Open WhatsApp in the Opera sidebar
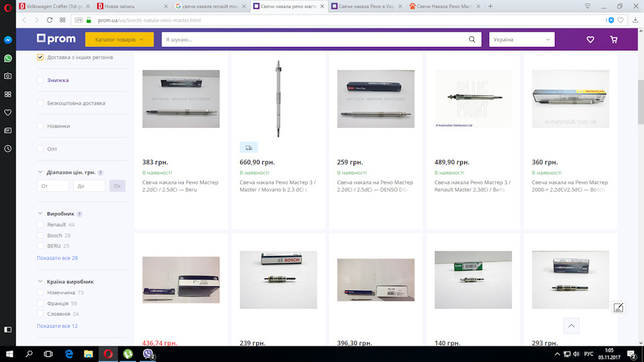This screenshot has width=644, height=362. pos(8,58)
